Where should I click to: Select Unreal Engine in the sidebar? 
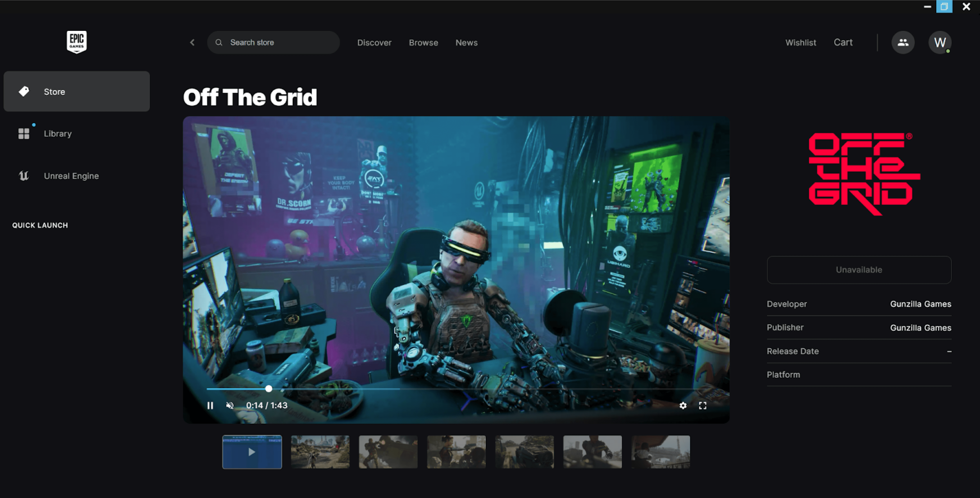point(76,176)
